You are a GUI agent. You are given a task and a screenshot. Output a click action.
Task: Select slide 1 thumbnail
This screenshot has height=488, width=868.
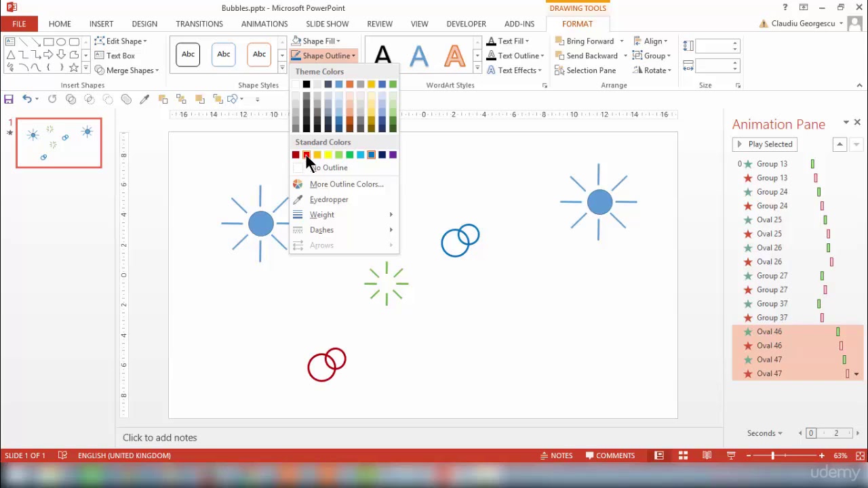click(59, 143)
